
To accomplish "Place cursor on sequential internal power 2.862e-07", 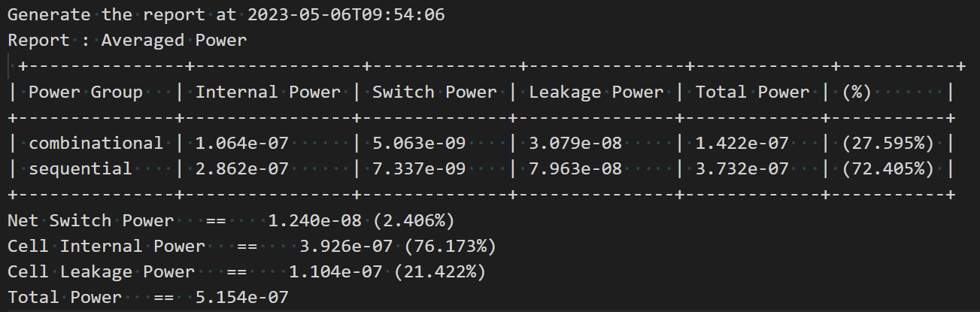I will point(242,168).
